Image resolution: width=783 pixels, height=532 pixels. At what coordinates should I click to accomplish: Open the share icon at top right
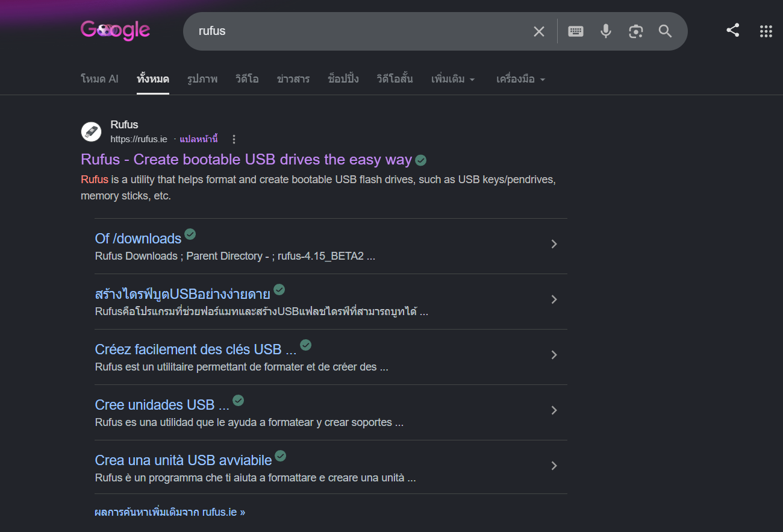[x=733, y=31]
